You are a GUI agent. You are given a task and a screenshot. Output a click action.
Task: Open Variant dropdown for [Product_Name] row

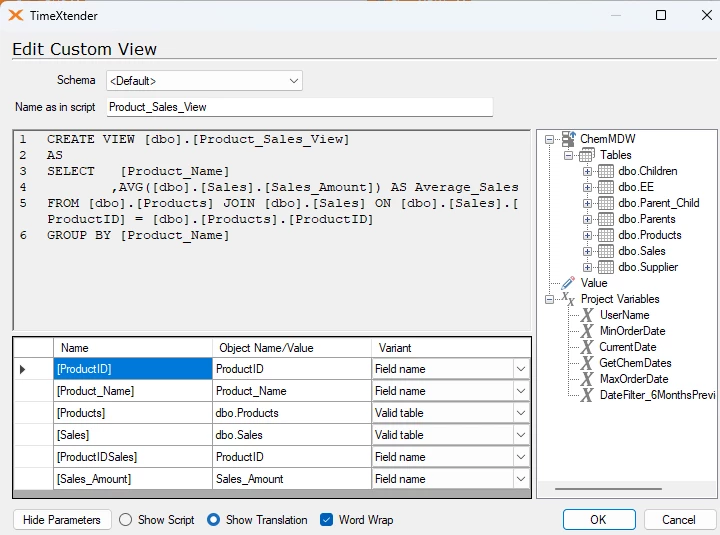(x=521, y=391)
